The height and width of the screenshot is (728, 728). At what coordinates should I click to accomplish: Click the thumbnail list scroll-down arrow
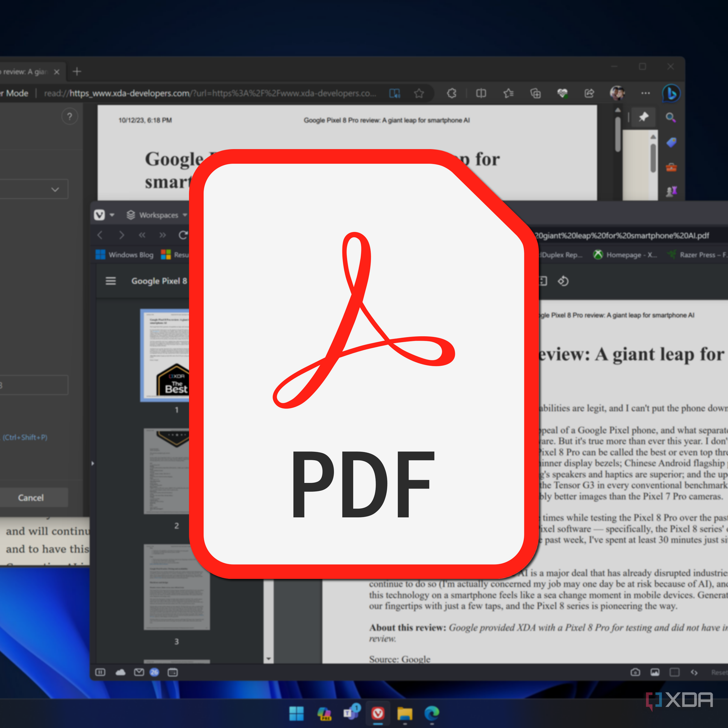268,659
